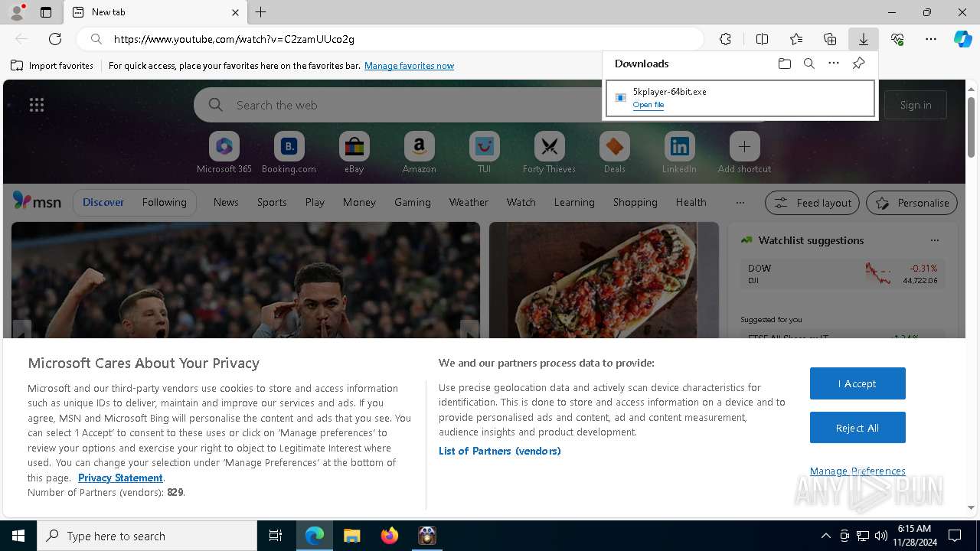Open the Learning menu item
This screenshot has width=980, height=551.
tap(574, 202)
